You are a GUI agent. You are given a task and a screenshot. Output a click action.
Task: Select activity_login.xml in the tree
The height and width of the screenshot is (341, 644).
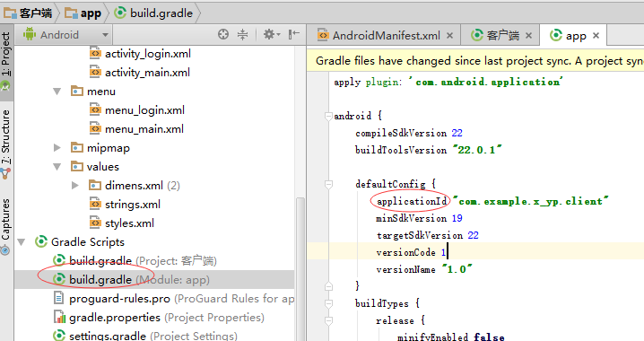click(x=141, y=54)
